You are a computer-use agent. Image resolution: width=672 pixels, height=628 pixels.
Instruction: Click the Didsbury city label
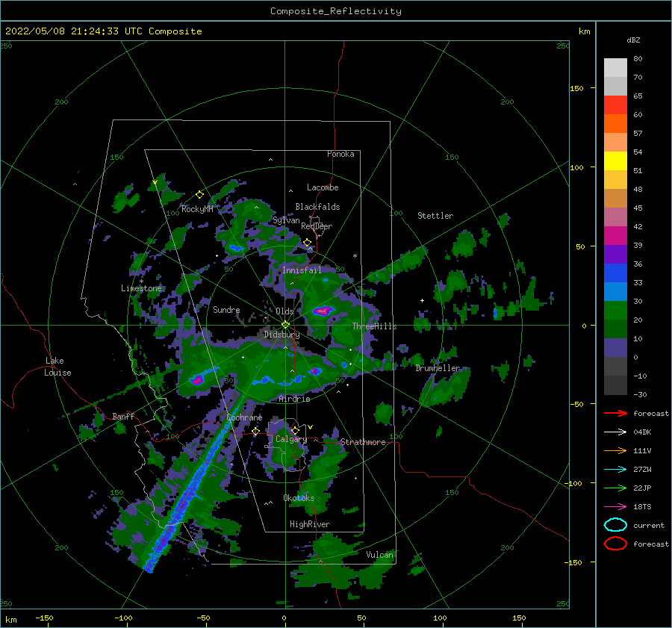281,335
